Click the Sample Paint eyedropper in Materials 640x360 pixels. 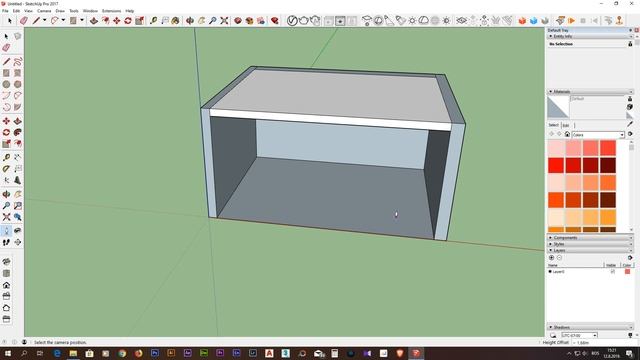(x=630, y=124)
